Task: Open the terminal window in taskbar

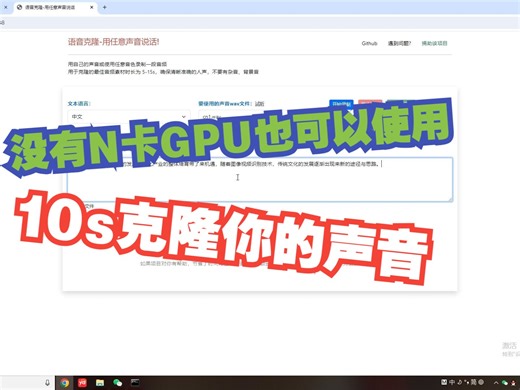Action: 135,382
